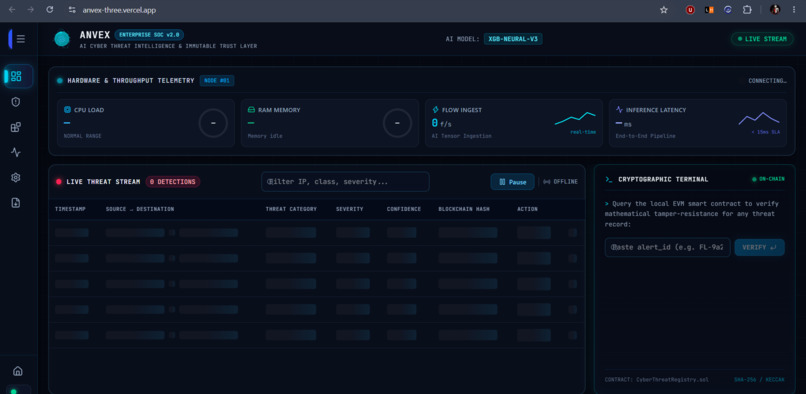Click the Flow Ingest sparkline chart
This screenshot has height=394, width=806.
[x=575, y=118]
